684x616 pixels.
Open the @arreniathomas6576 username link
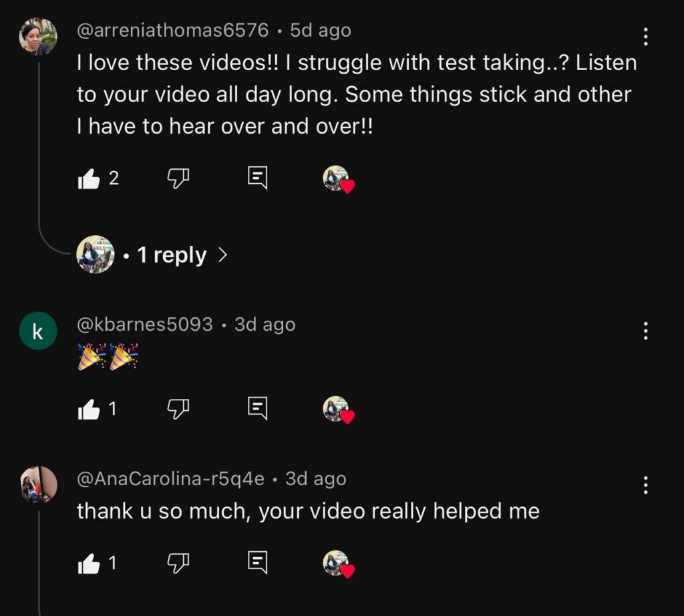pos(173,31)
